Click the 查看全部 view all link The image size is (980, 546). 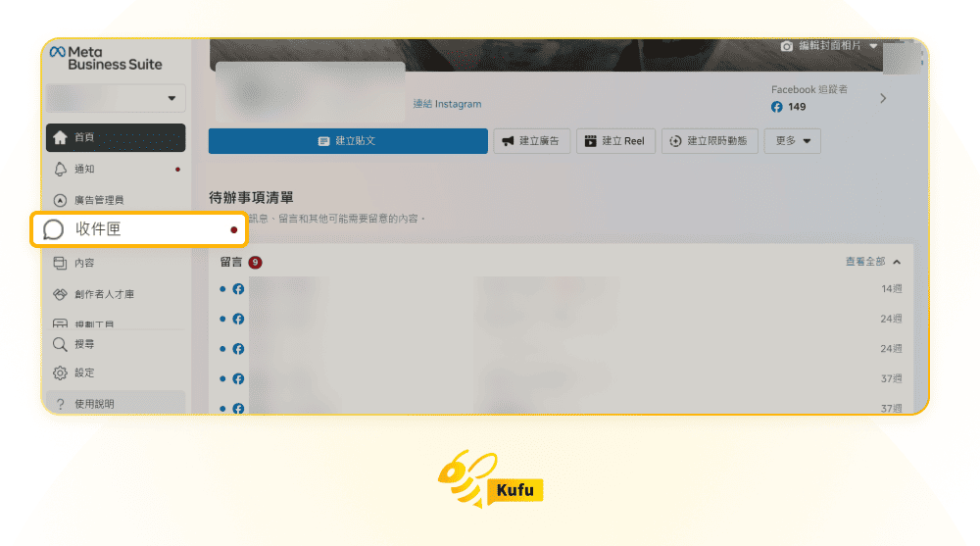pos(865,262)
